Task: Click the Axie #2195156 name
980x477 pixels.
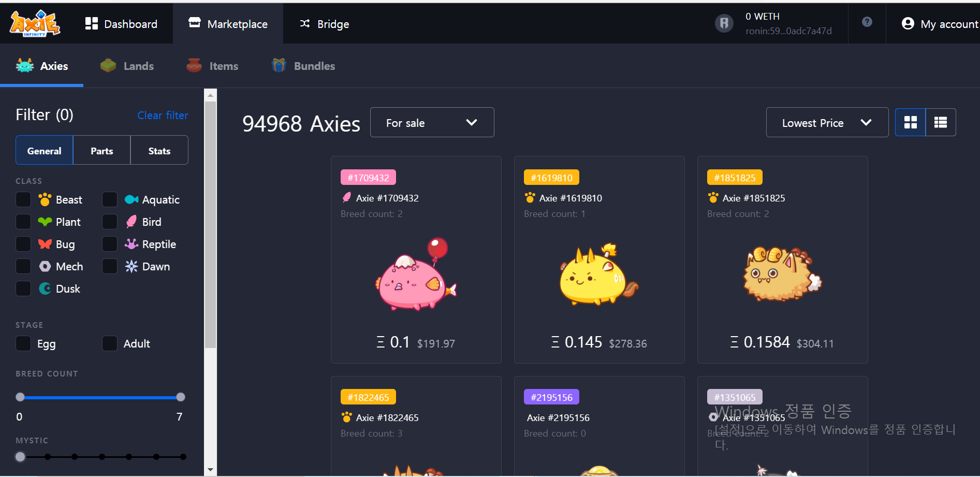Action: click(558, 417)
